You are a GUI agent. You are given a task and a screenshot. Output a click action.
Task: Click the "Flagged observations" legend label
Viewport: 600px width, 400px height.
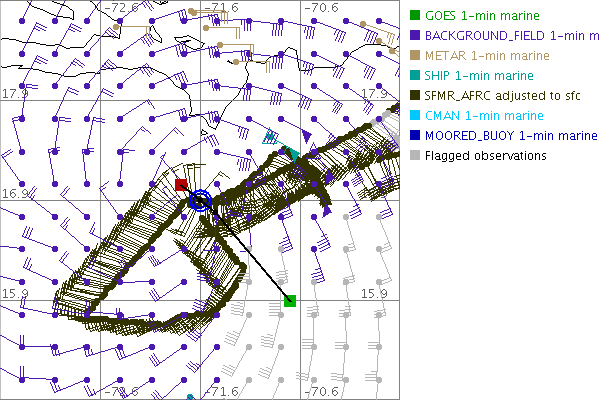[x=485, y=155]
